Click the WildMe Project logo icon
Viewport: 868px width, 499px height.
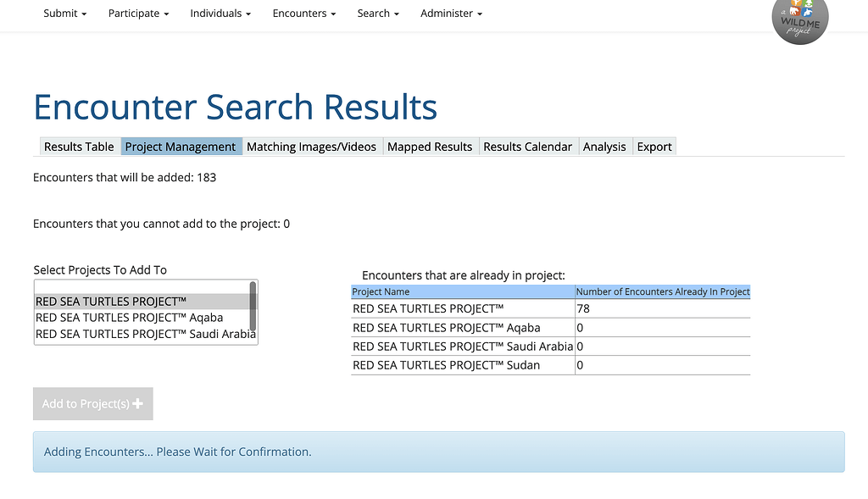pos(799,20)
